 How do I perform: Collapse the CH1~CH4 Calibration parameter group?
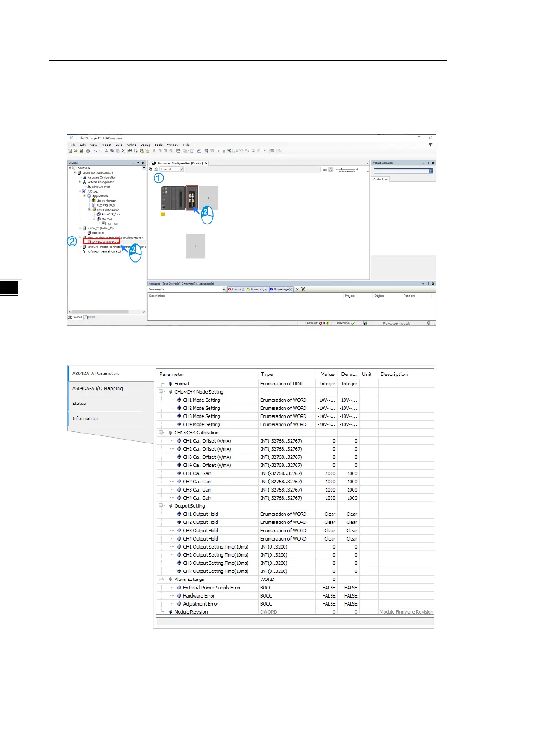point(161,432)
